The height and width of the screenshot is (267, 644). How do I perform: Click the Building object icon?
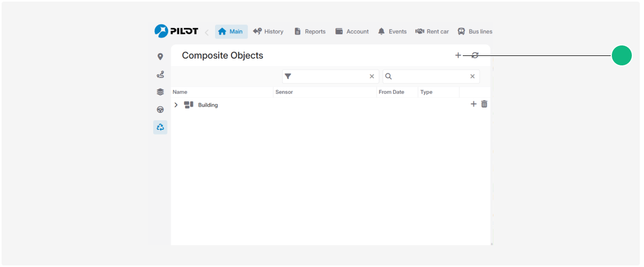[189, 104]
